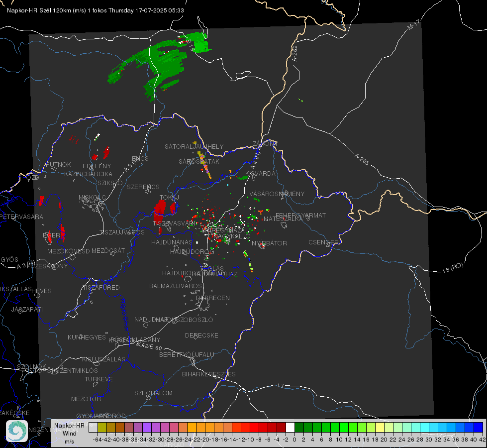
Task: Click the A-265 road label
Action: click(362, 159)
